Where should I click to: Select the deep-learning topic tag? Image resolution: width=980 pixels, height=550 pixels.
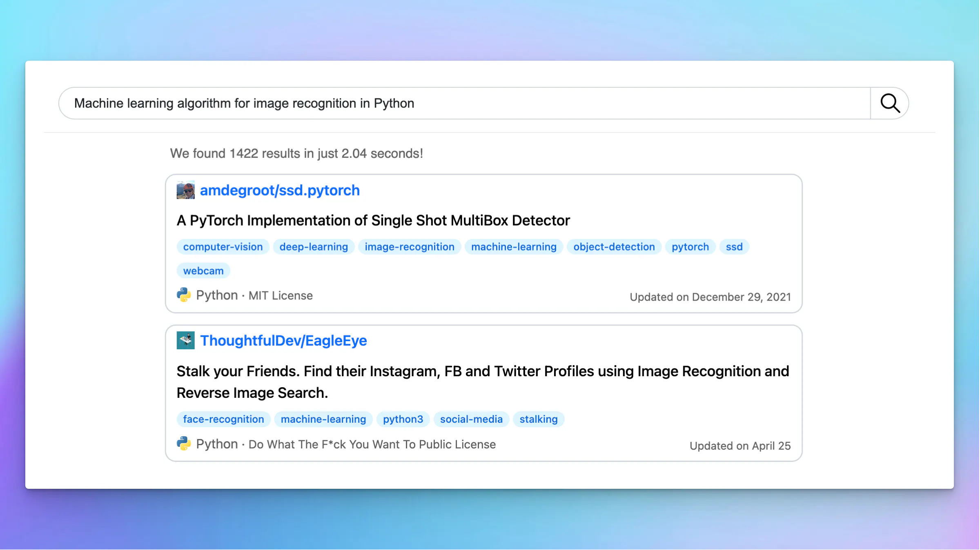pos(314,247)
